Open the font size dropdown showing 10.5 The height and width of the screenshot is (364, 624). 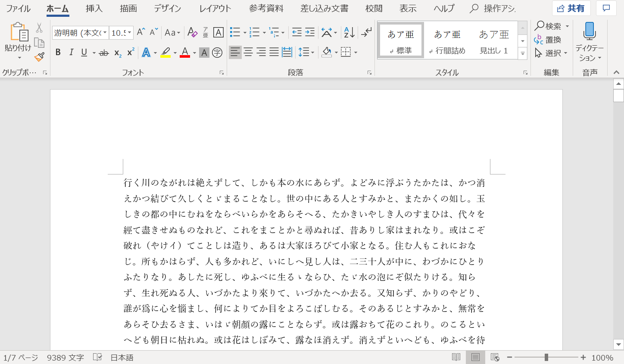[x=129, y=32]
